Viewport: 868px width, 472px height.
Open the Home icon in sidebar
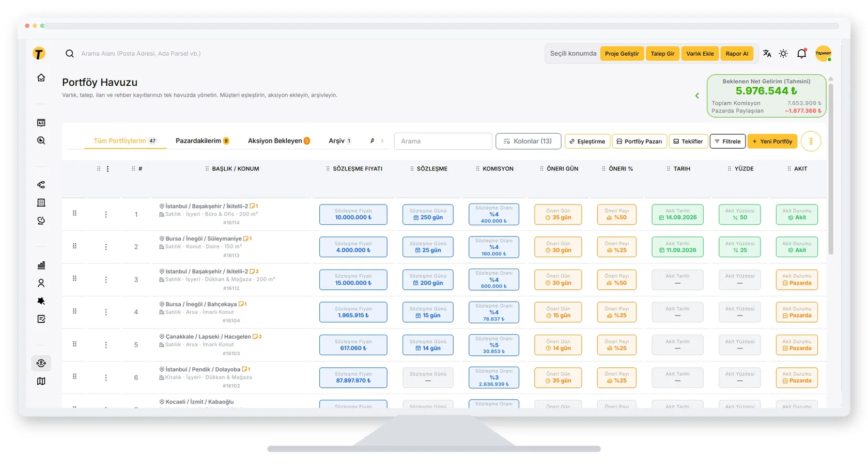[41, 77]
